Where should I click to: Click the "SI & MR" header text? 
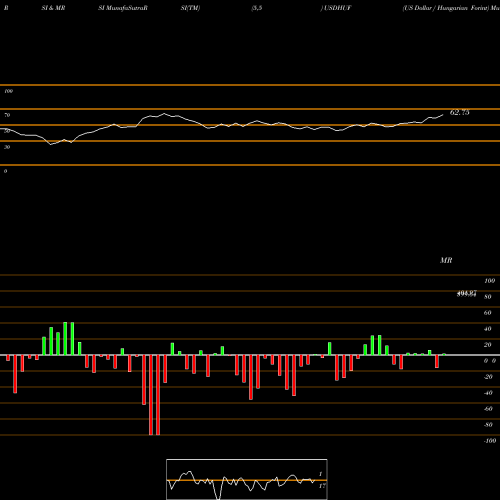pos(53,8)
